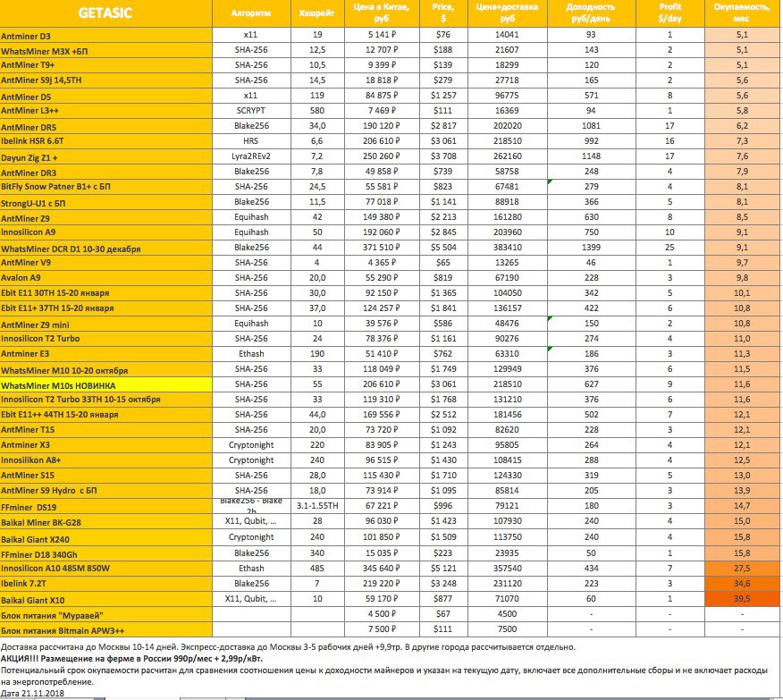The width and height of the screenshot is (783, 700).
Task: Click the Dayun Zig Z1 + cell
Action: tap(105, 157)
